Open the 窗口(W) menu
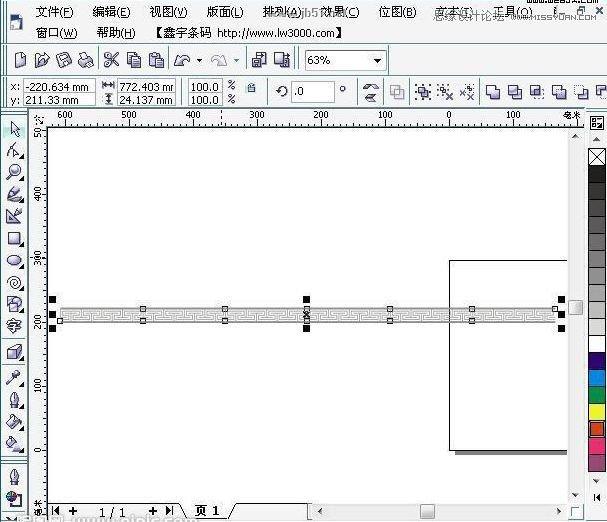The height and width of the screenshot is (522, 607). [57, 33]
